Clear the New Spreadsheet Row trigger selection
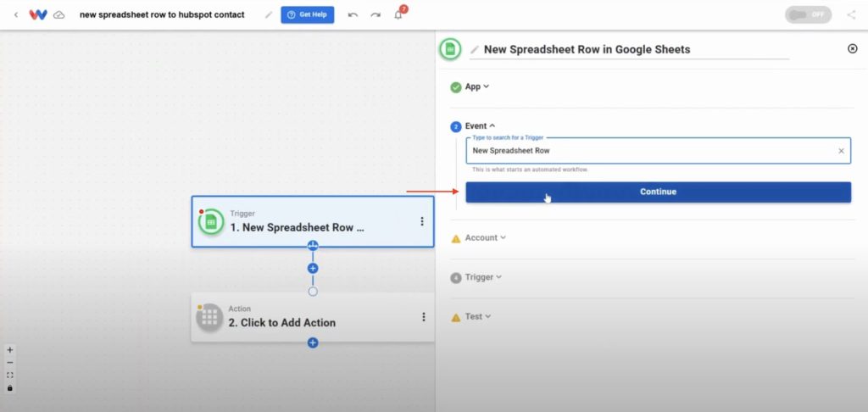The width and height of the screenshot is (868, 412). tap(842, 151)
